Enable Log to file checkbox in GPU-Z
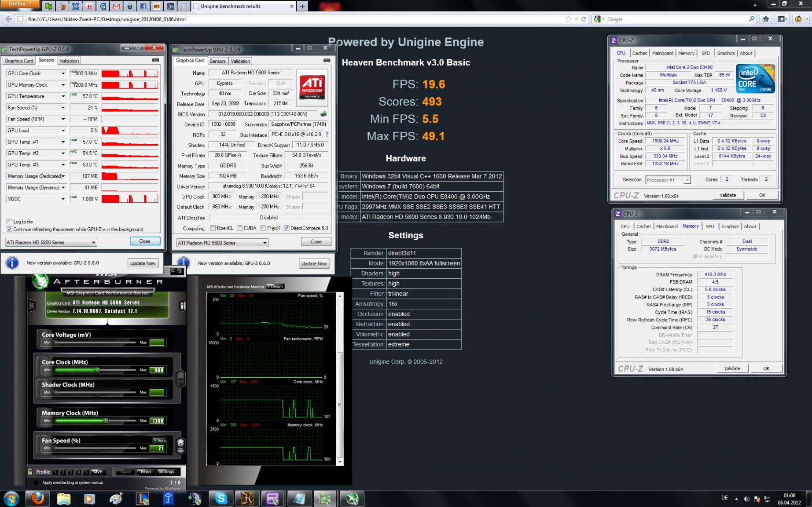 click(9, 222)
